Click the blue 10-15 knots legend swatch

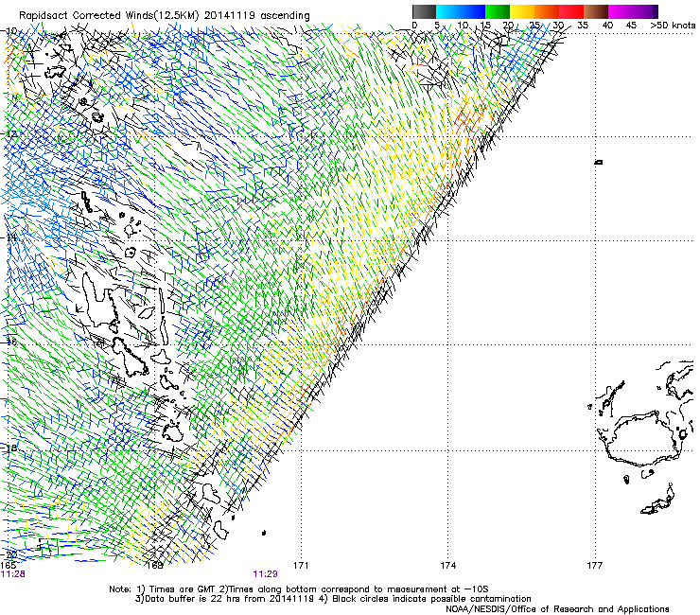473,11
